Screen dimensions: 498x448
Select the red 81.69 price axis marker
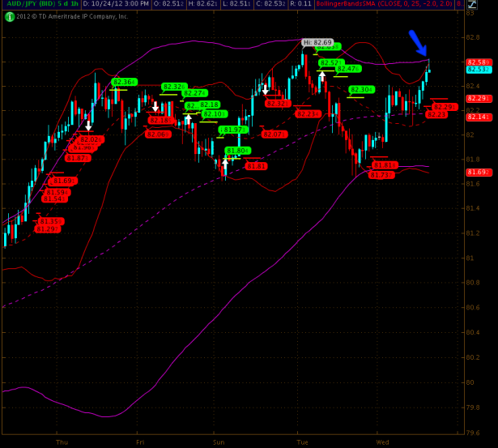477,172
